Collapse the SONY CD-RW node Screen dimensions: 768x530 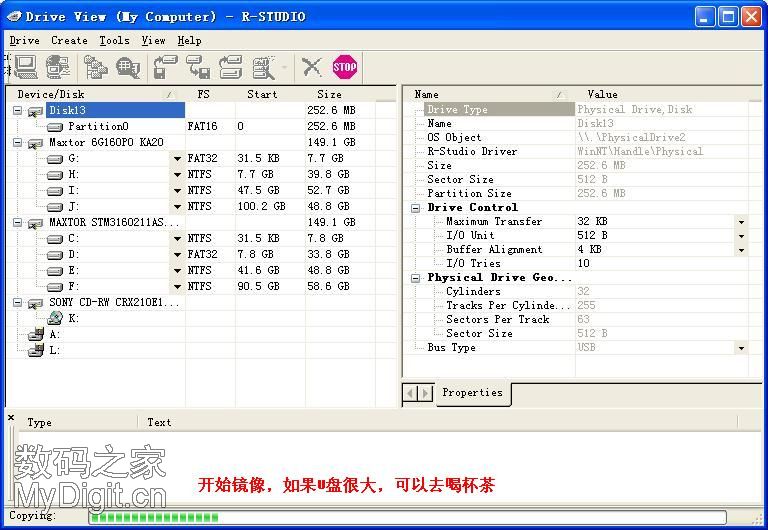pos(18,303)
